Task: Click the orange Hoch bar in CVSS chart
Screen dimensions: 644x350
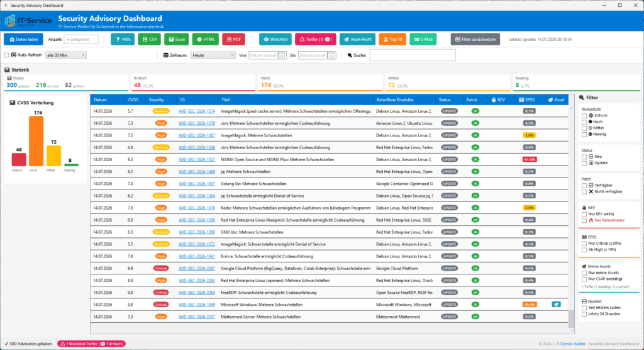Action: coord(36,141)
